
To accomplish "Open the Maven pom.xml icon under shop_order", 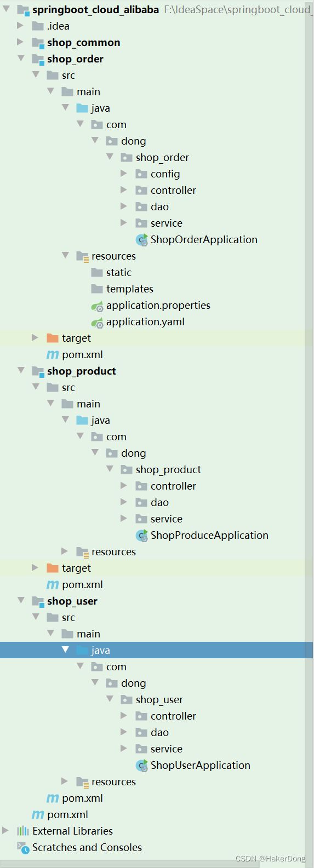I will 53,355.
